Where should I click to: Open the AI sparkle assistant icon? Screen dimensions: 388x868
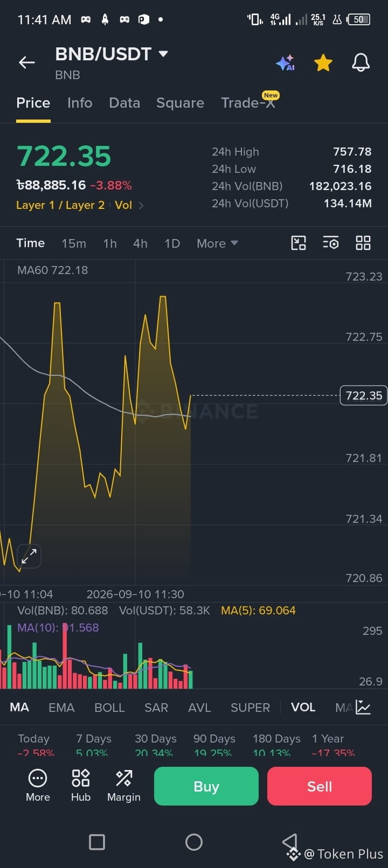(286, 63)
